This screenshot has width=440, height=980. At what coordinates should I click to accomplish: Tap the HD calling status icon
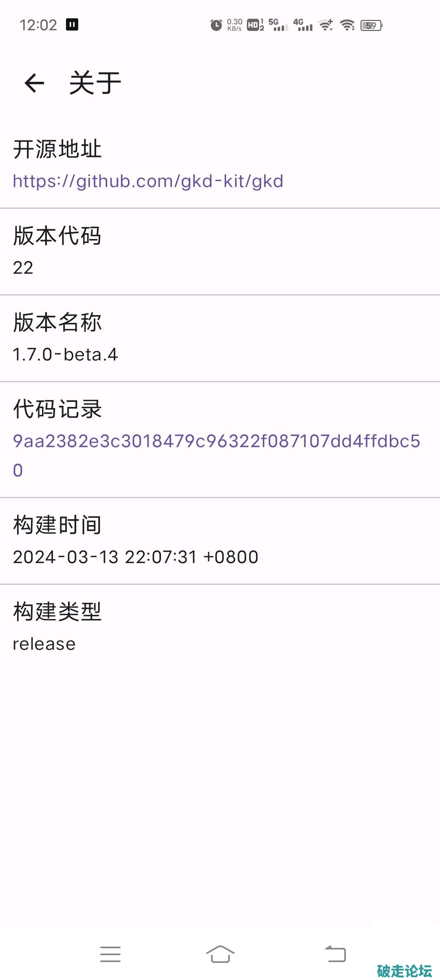click(255, 25)
